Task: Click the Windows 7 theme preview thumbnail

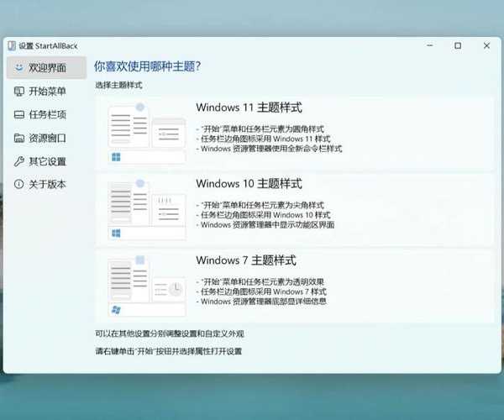Action: (x=147, y=286)
